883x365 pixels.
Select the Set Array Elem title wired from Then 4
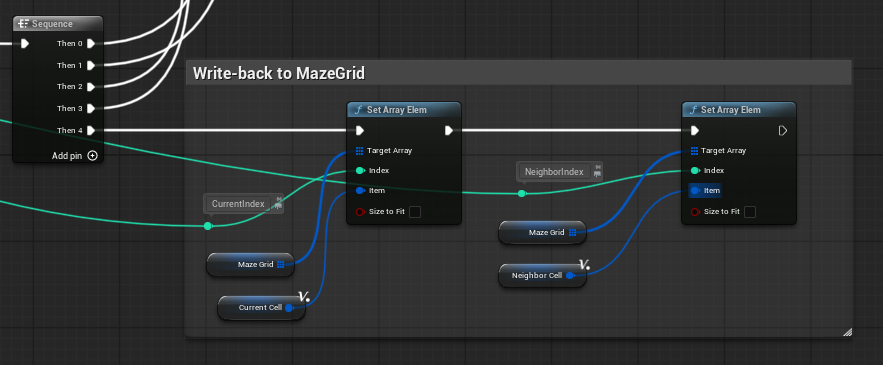(x=396, y=110)
